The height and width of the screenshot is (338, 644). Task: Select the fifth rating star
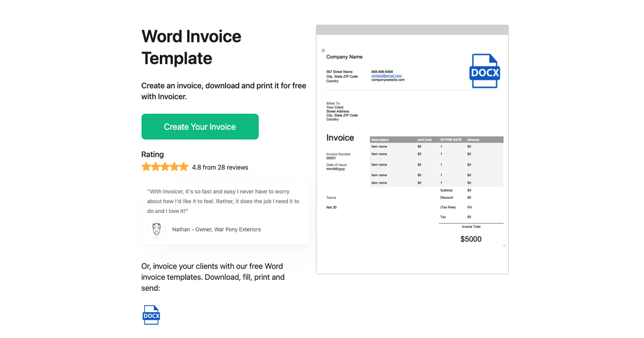(x=183, y=166)
